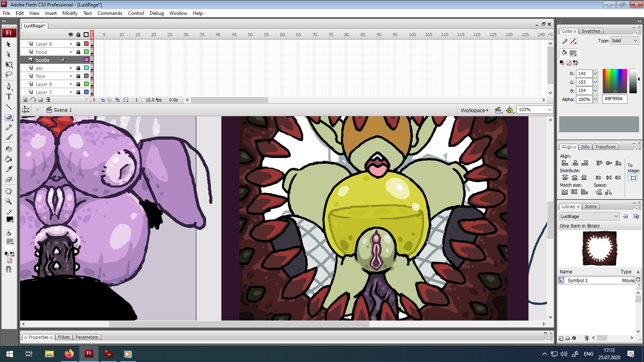
Task: Toggle outline view for Layer 9
Action: coord(86,84)
